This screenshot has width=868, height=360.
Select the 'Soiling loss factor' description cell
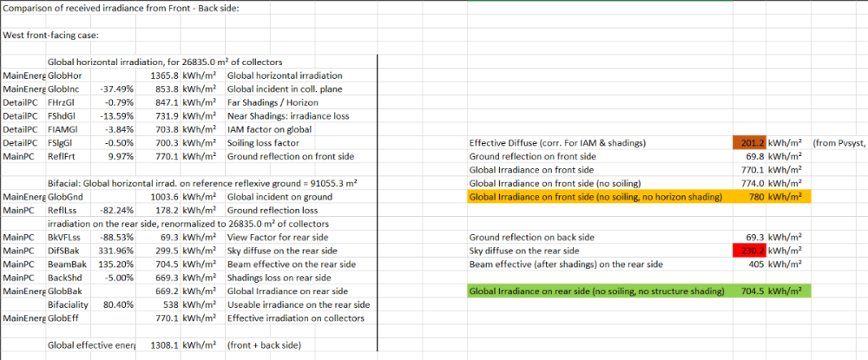pos(263,143)
